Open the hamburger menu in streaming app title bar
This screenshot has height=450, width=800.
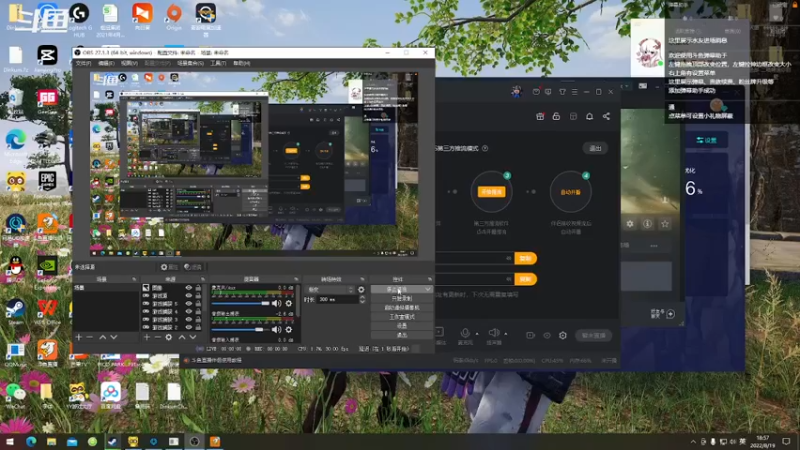574,92
